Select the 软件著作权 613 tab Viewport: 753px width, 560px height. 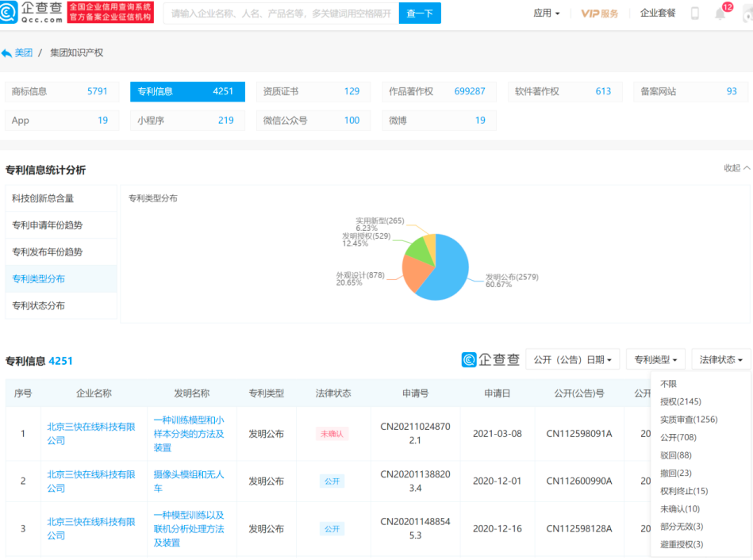pyautogui.click(x=565, y=91)
